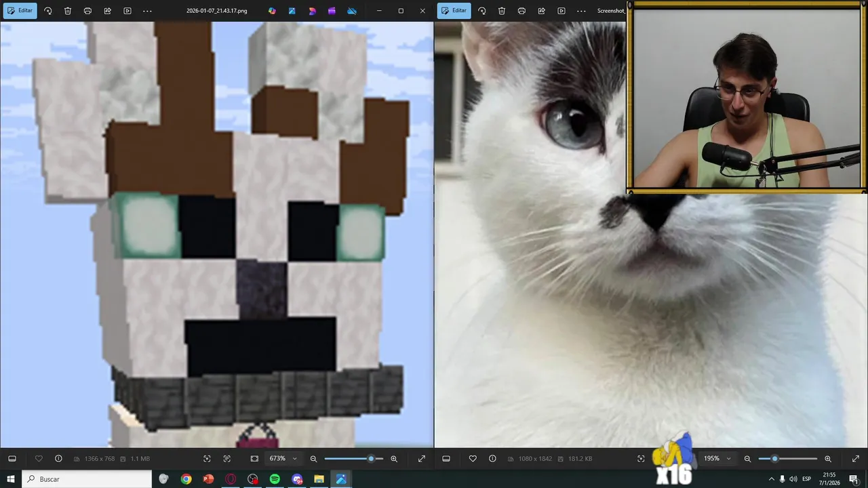Open more options in right Photos window
Screen dimensions: 868x488
(581, 11)
